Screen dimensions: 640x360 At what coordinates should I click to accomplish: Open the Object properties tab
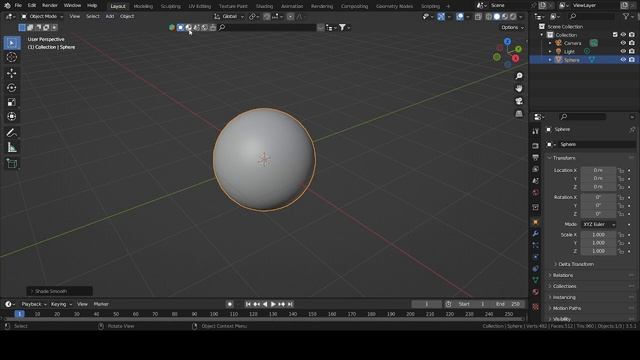pos(536,222)
